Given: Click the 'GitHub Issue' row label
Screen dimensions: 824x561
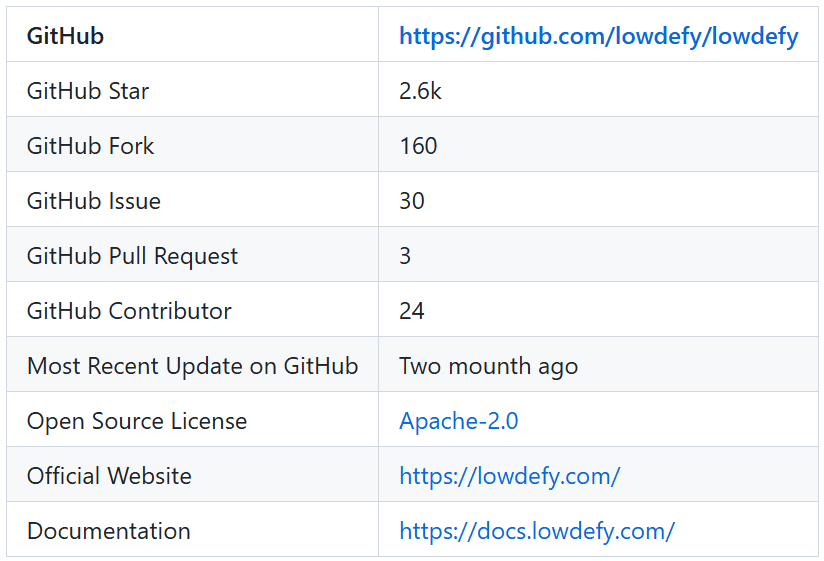Looking at the screenshot, I should [x=94, y=201].
